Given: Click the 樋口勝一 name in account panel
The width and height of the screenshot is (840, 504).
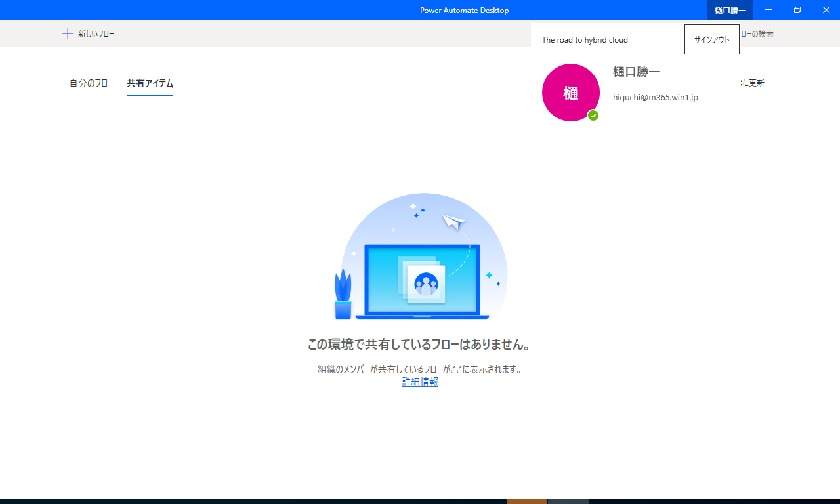Looking at the screenshot, I should coord(637,72).
